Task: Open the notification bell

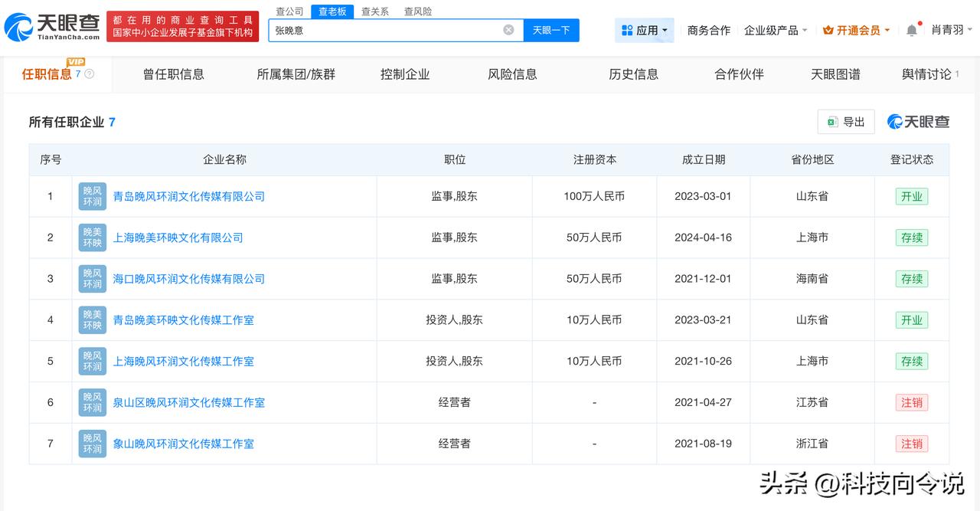Action: 911,31
